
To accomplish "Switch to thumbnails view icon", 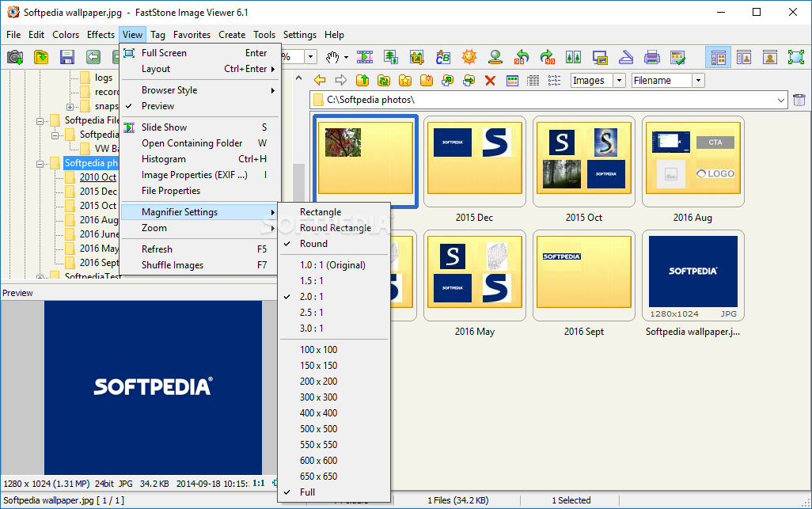I will coord(512,80).
